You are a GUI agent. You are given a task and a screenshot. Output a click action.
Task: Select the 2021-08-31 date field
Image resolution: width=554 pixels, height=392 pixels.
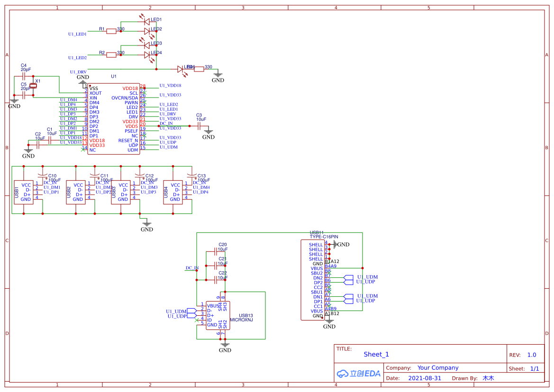coord(424,378)
